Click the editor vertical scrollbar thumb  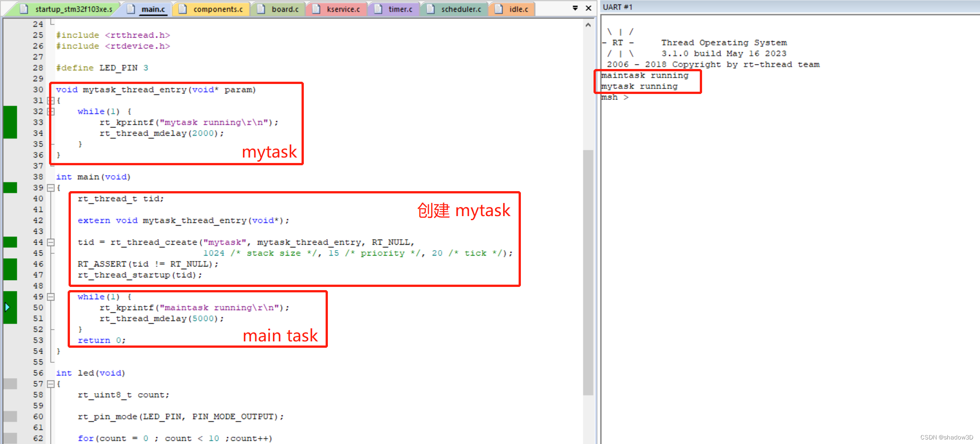click(x=589, y=272)
